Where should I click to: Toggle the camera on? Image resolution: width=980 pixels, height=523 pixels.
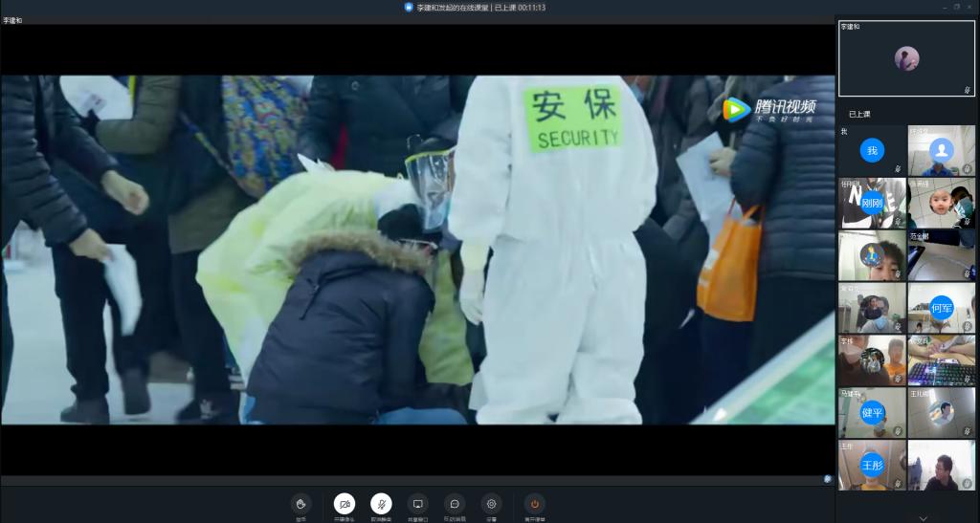click(344, 504)
